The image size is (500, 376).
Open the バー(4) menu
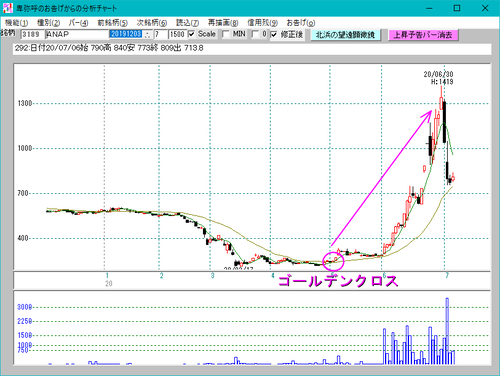click(x=78, y=23)
